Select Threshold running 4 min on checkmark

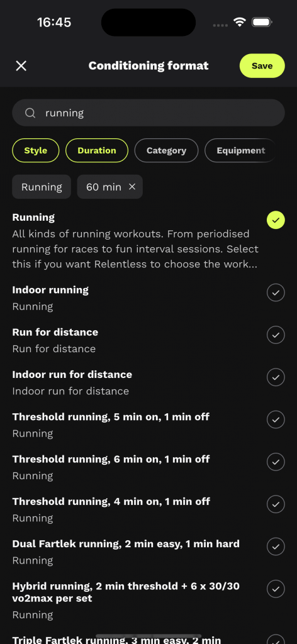276,504
